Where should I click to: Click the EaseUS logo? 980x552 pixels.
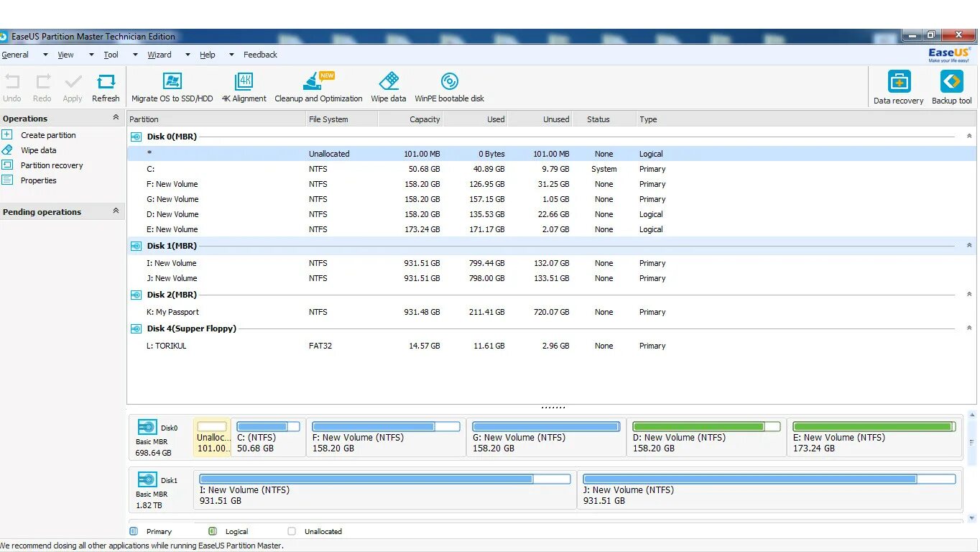click(x=949, y=55)
